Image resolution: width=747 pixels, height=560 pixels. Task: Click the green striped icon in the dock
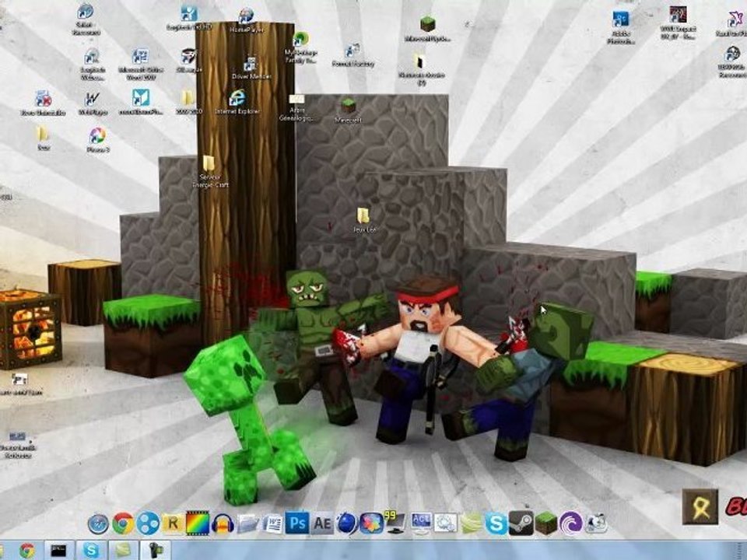click(x=472, y=523)
